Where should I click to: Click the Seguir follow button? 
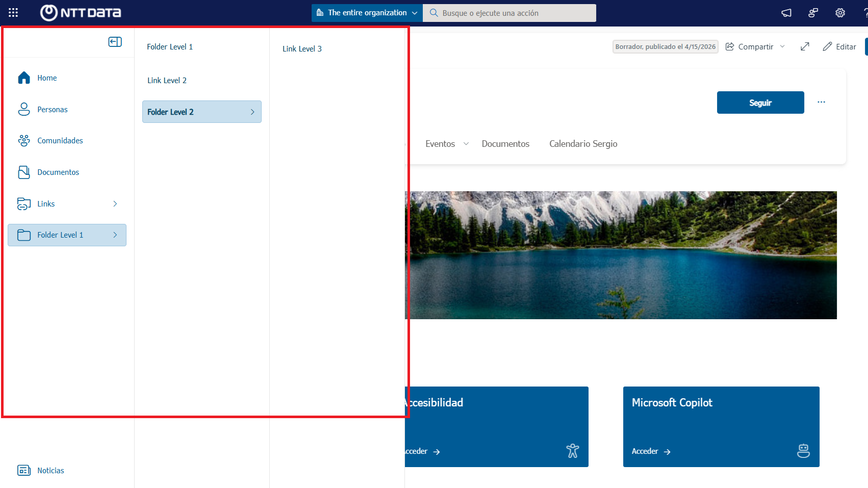tap(760, 102)
